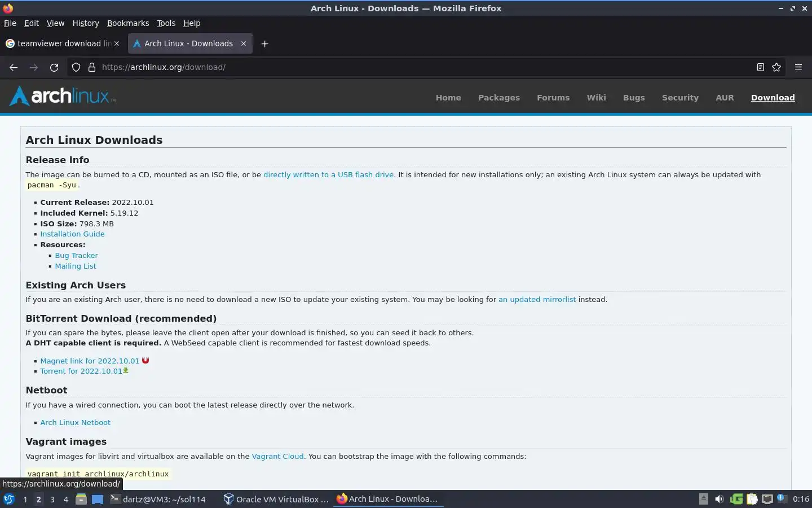Open the Security nav link
This screenshot has width=812, height=508.
pyautogui.click(x=680, y=98)
